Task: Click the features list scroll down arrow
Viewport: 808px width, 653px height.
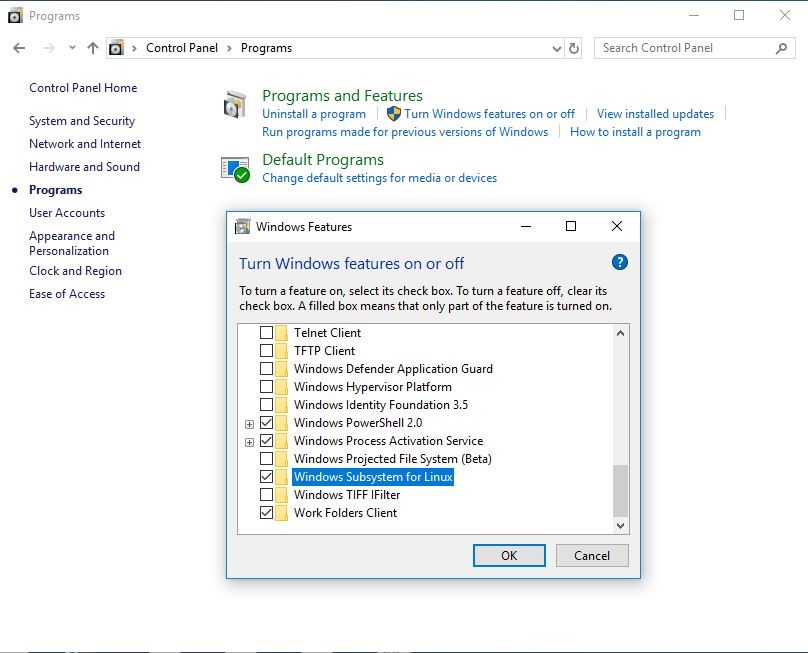Action: click(620, 526)
